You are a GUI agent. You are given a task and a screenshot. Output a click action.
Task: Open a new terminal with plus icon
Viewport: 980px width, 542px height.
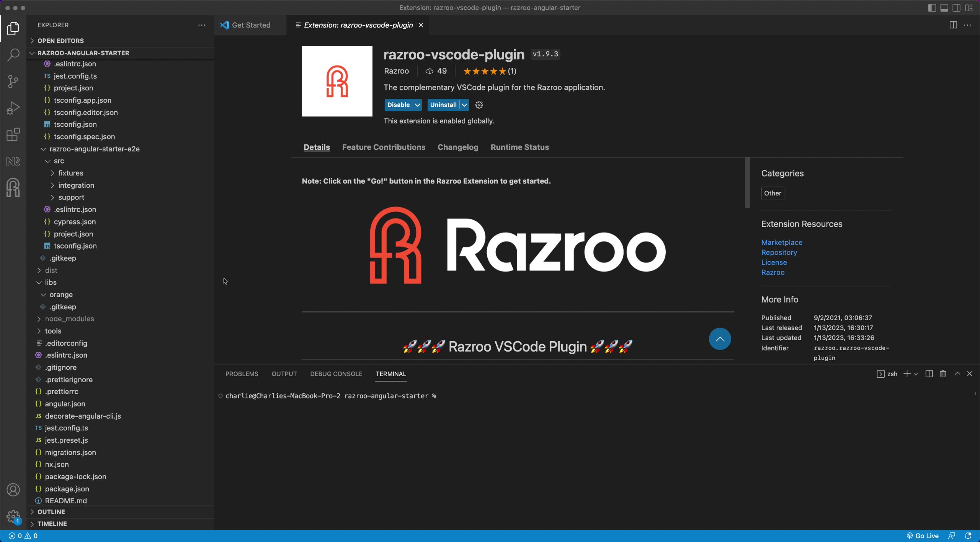tap(906, 373)
